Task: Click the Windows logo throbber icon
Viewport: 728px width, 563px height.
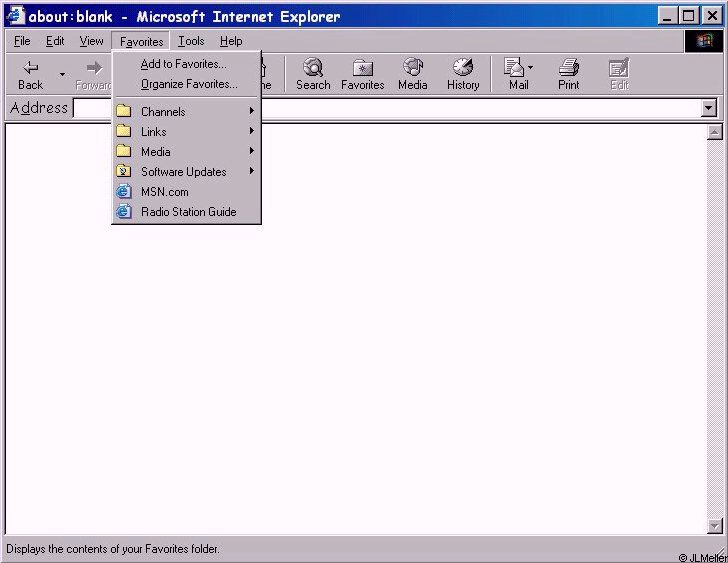Action: 704,41
